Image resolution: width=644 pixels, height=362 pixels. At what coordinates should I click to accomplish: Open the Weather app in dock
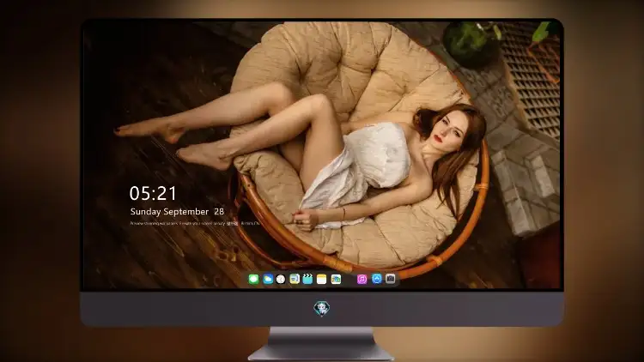[268, 279]
